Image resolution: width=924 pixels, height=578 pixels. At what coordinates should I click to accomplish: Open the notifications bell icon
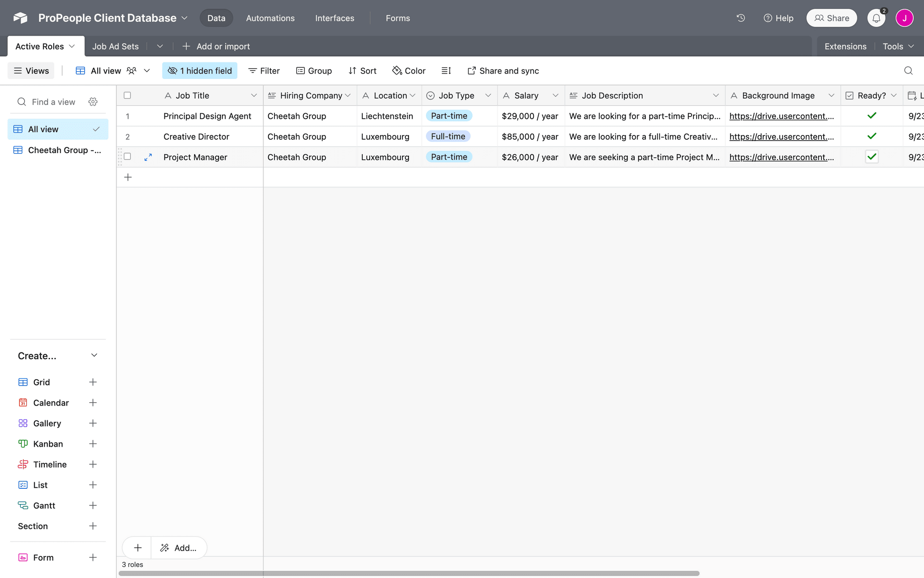point(876,18)
